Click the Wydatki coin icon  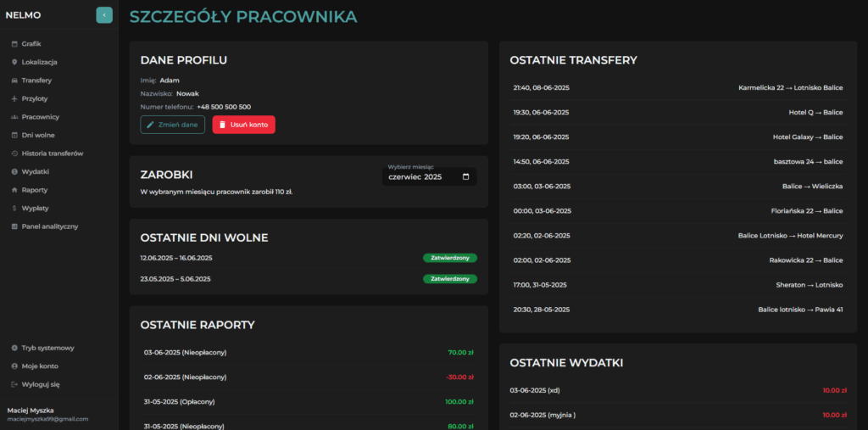pos(14,172)
